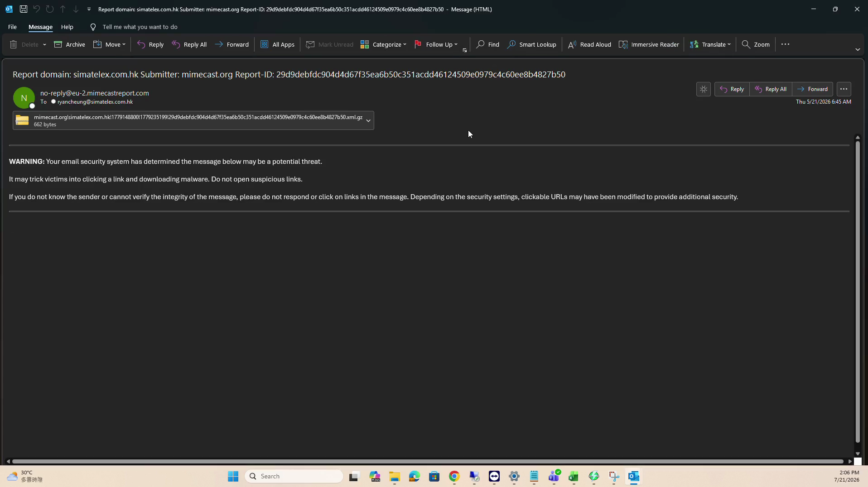Screen dimensions: 868x487
Task: Toggle dark background with the sun icon
Action: coord(703,89)
